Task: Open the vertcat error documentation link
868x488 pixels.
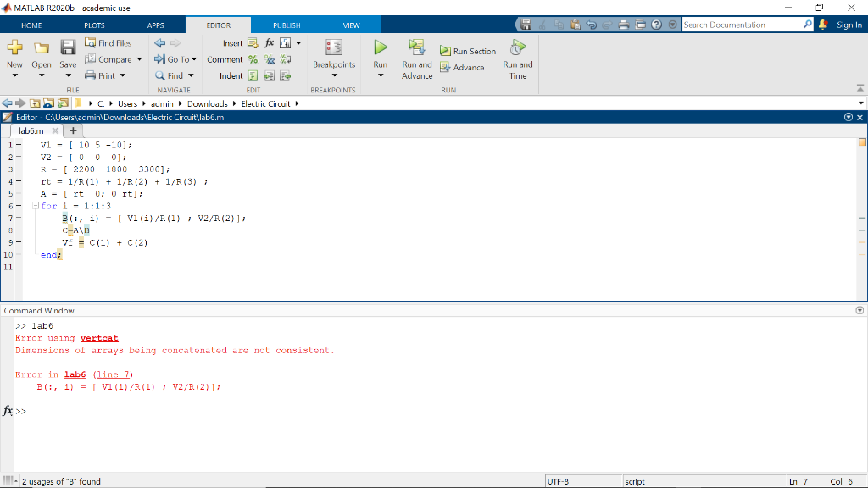Action: (99, 337)
